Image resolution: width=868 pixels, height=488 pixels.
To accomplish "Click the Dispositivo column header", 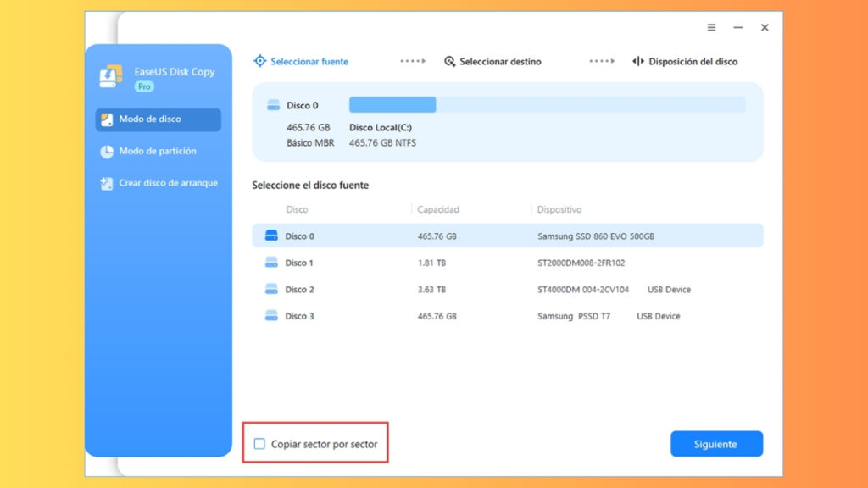I will pos(559,209).
